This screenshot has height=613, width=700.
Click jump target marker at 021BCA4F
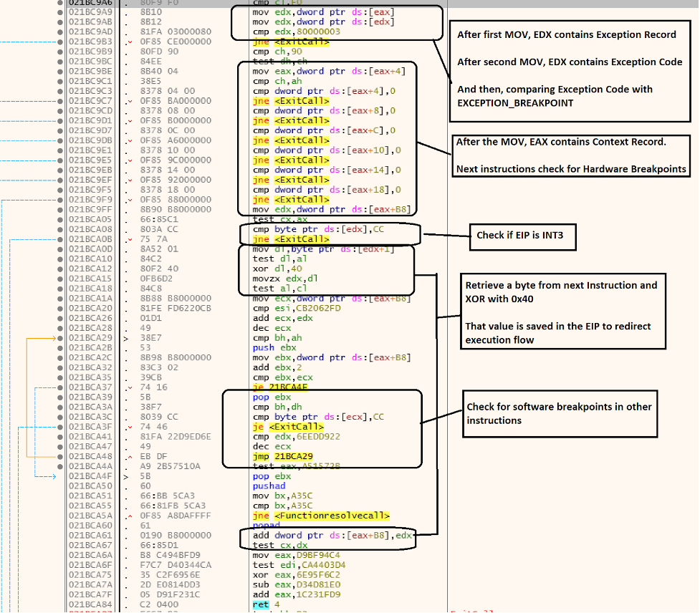[126, 477]
